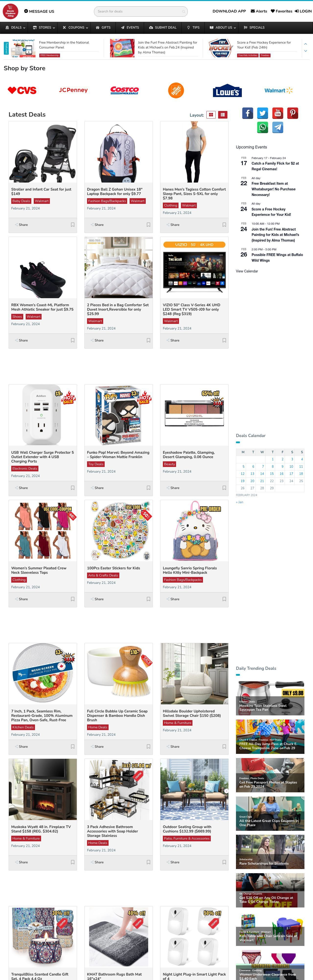Open the Facebook social icon
The width and height of the screenshot is (313, 980).
tap(248, 113)
